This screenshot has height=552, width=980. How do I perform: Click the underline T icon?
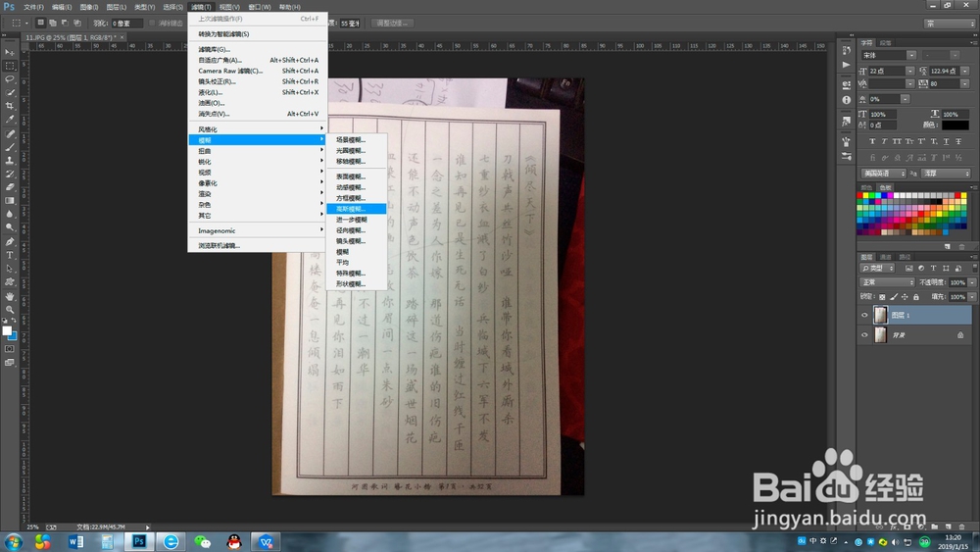(x=946, y=141)
